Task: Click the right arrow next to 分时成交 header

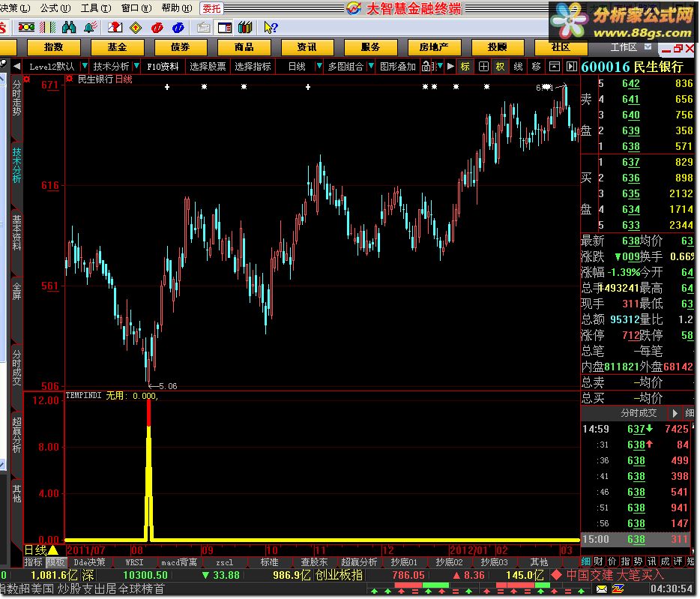Action: (675, 413)
